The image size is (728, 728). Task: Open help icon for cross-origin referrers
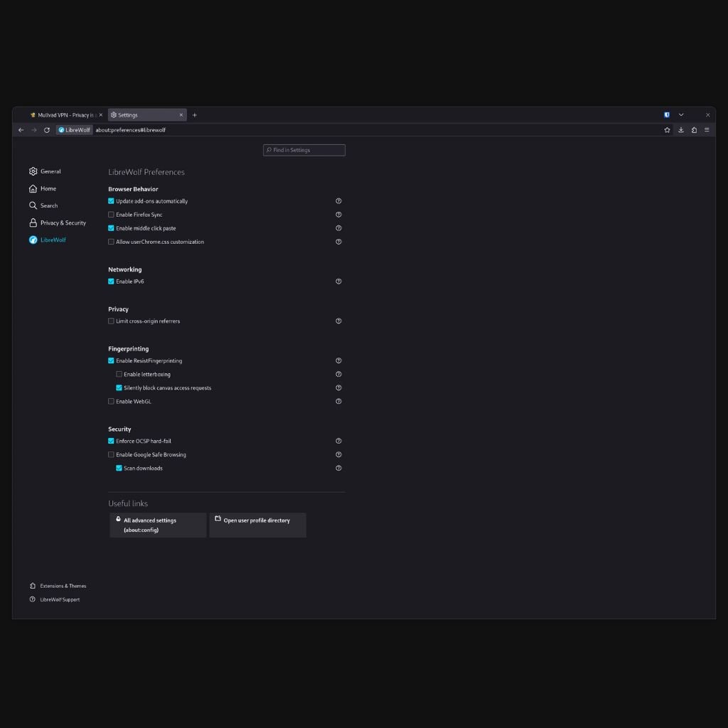click(338, 321)
